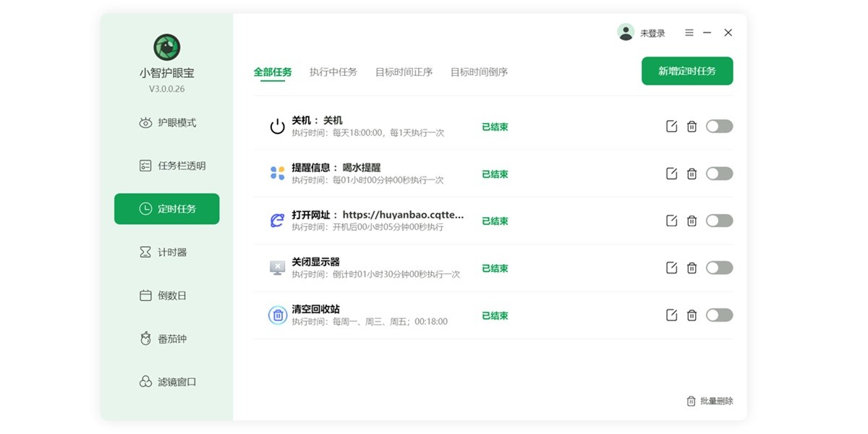868x434 pixels.
Task: Enable the 关闭显示器 task toggle
Action: (719, 268)
